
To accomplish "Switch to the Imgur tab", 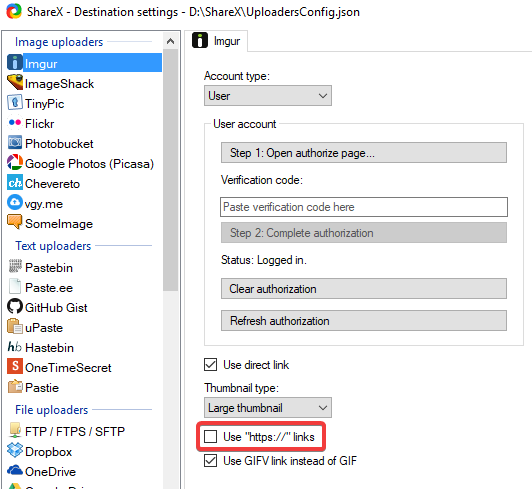I will pos(216,41).
